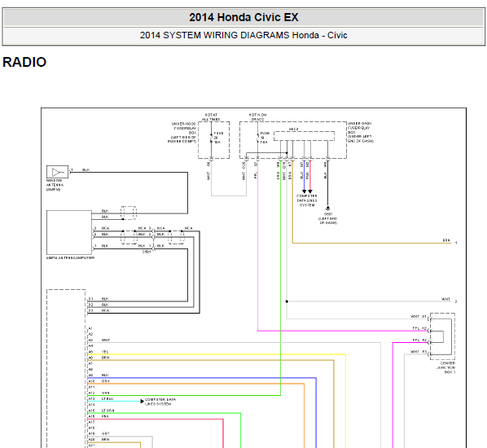Click the BLK label next to window antenna pin 1

(x=86, y=170)
